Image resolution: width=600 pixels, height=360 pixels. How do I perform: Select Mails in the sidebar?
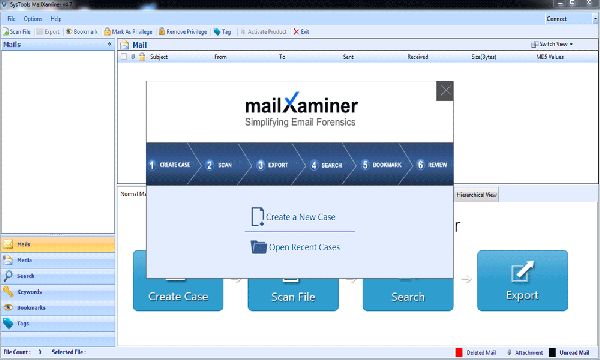pyautogui.click(x=58, y=244)
